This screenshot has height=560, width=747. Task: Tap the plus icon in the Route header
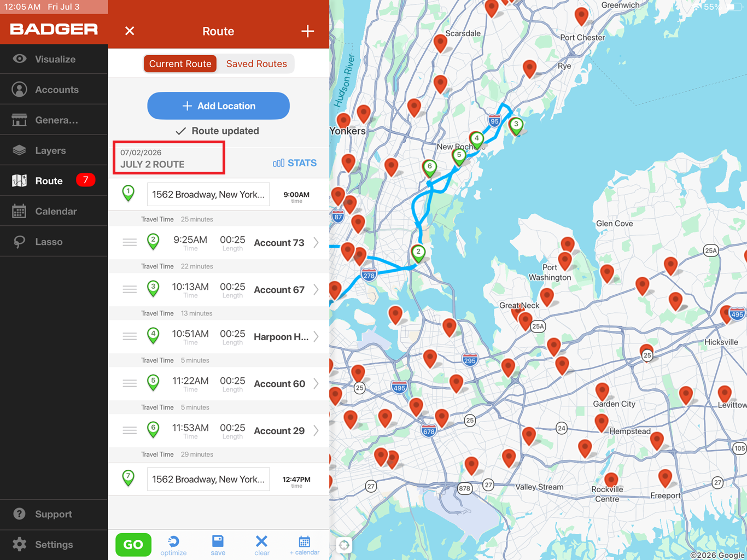[308, 31]
